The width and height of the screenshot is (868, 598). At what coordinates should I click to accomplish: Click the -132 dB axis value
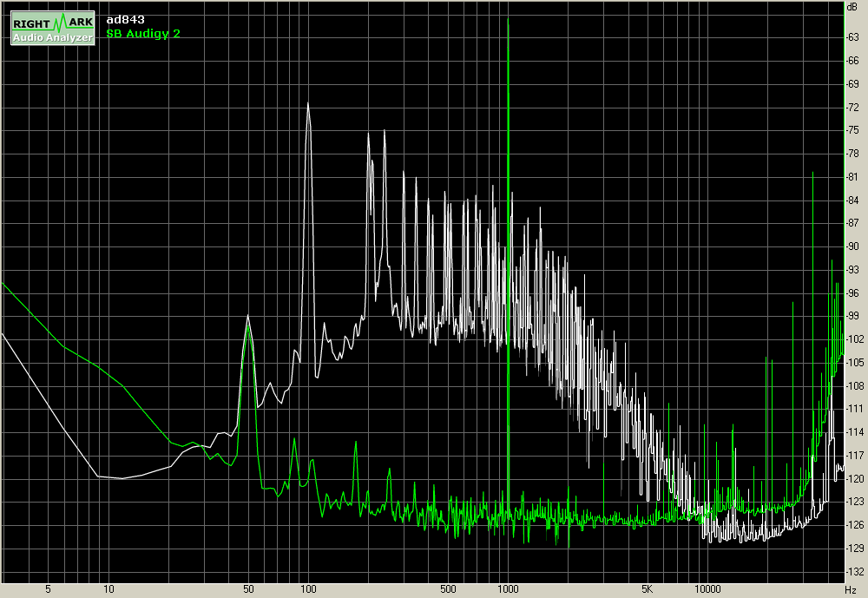coord(854,571)
